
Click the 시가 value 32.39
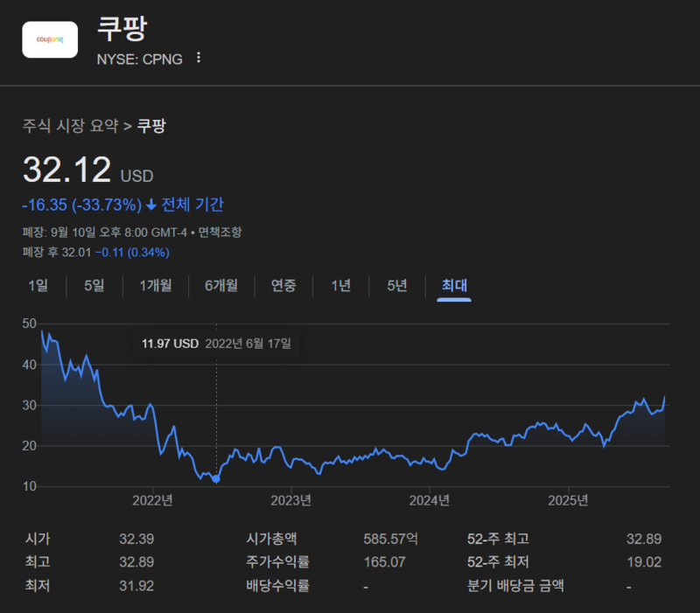click(x=136, y=539)
